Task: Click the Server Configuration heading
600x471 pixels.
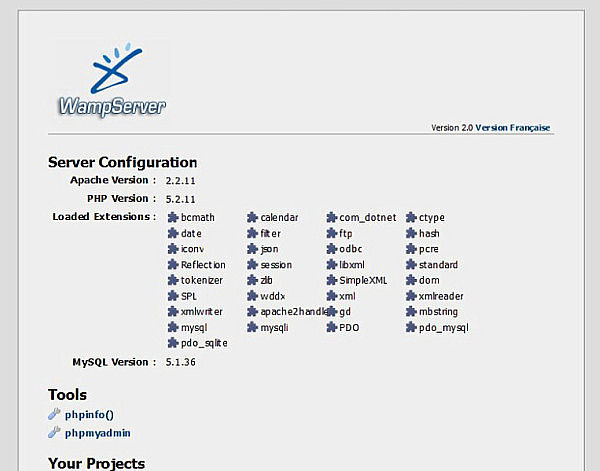Action: [122, 163]
